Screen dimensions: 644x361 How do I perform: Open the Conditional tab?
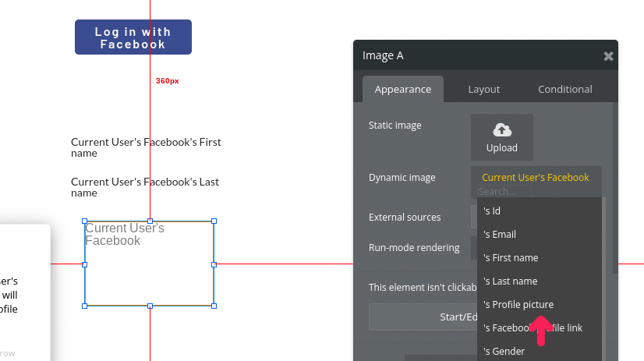click(565, 89)
